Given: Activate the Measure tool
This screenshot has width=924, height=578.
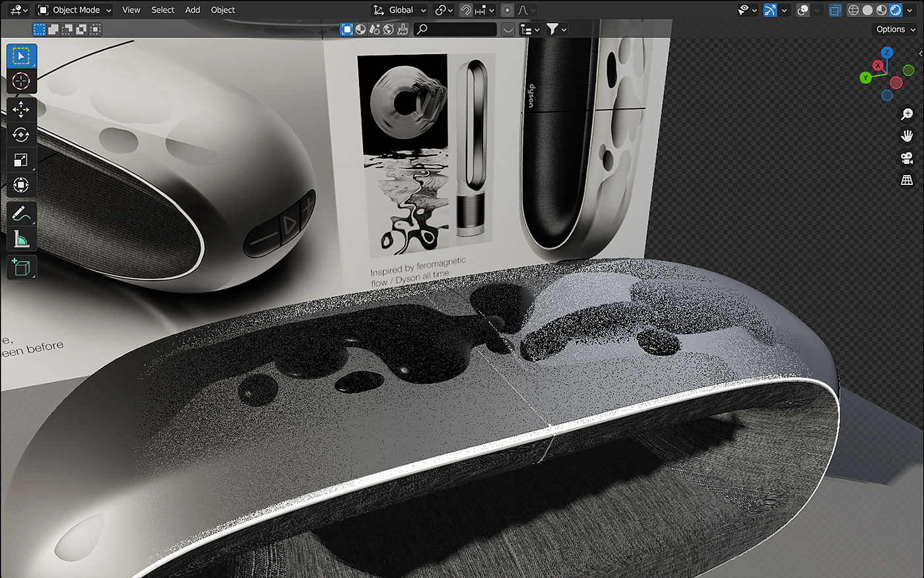Looking at the screenshot, I should tap(21, 239).
